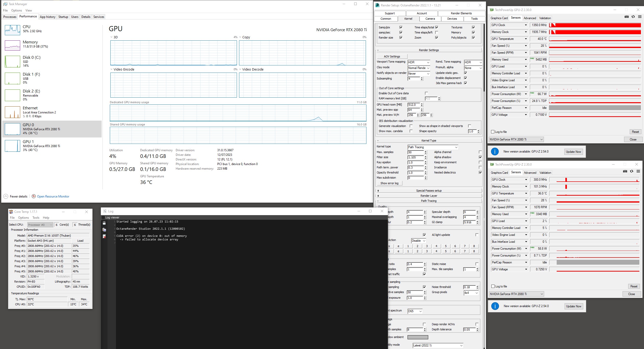Click the save log icon in Log viewer
644x349 pixels.
tap(104, 223)
